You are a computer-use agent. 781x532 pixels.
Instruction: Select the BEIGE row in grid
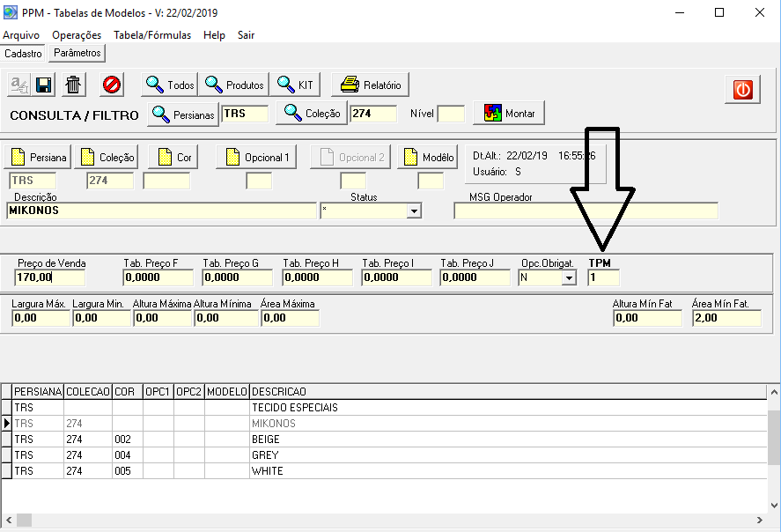[x=384, y=440]
